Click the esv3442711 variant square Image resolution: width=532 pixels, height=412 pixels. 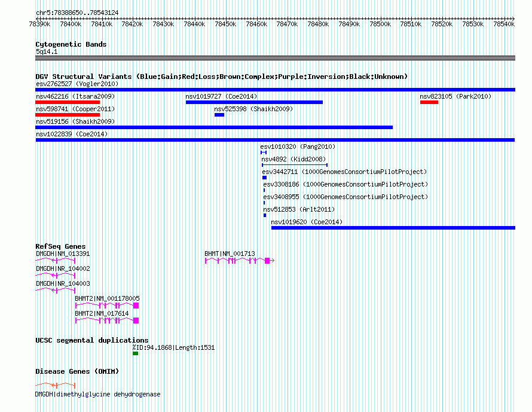(264, 178)
